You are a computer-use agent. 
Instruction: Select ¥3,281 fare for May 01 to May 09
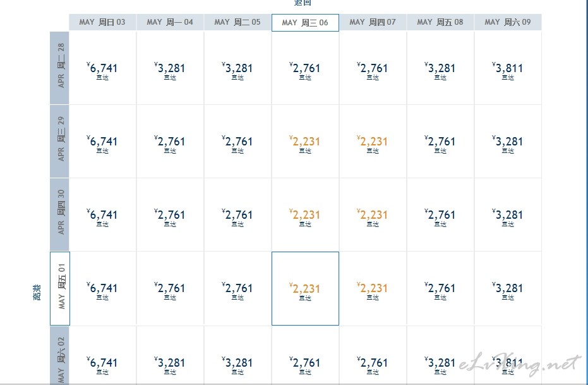click(x=508, y=288)
